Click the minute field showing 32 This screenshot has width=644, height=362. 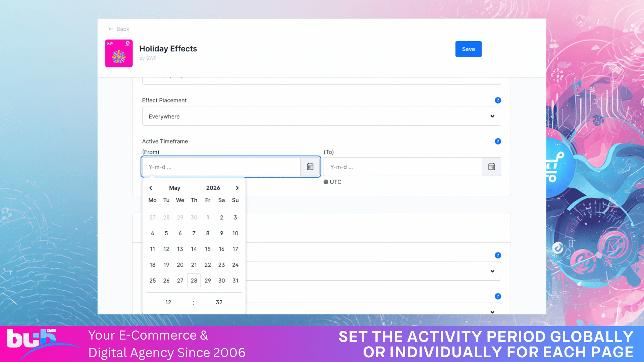coord(219,302)
